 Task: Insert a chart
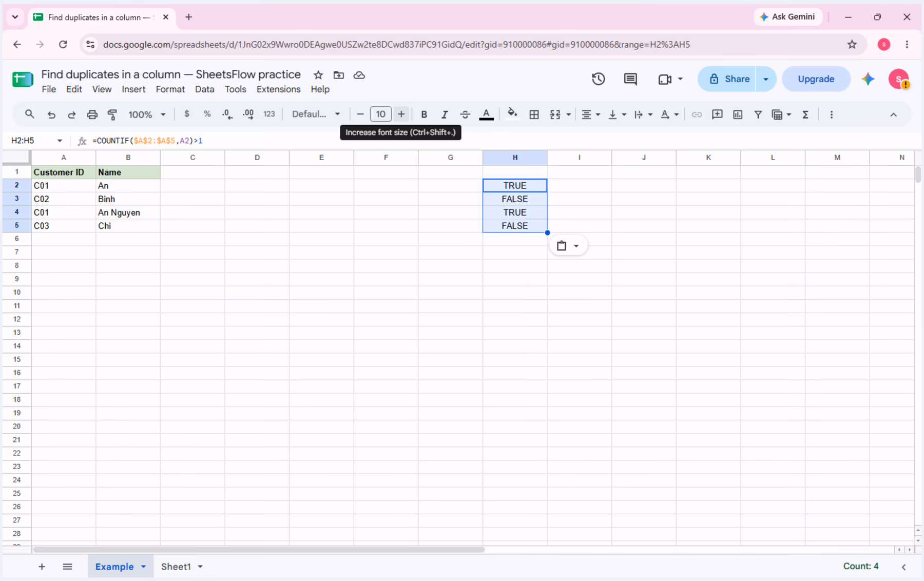point(738,114)
